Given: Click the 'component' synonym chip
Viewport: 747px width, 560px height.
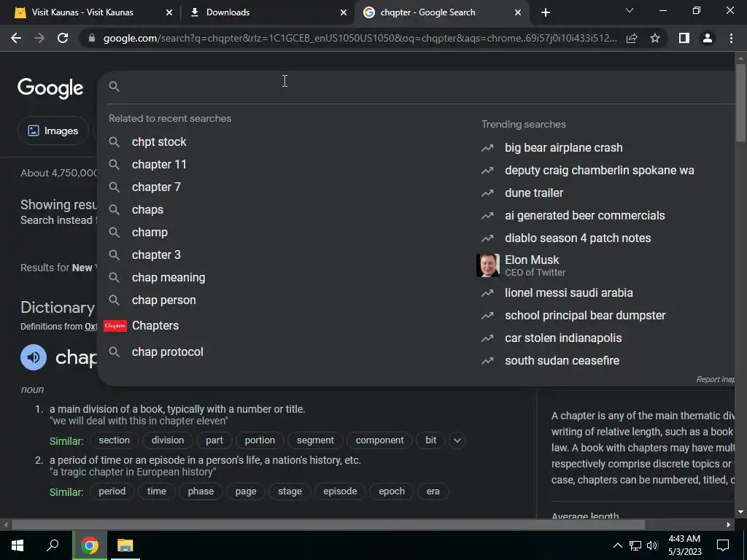Looking at the screenshot, I should 379,440.
